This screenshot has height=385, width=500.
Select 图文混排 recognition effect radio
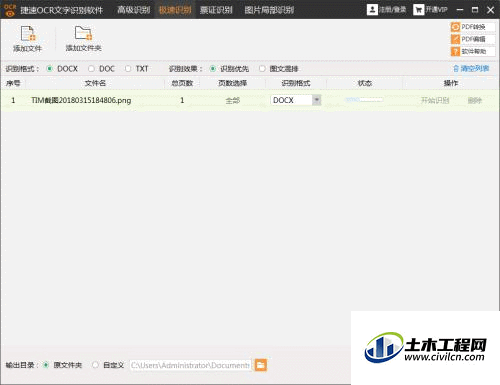tap(262, 69)
